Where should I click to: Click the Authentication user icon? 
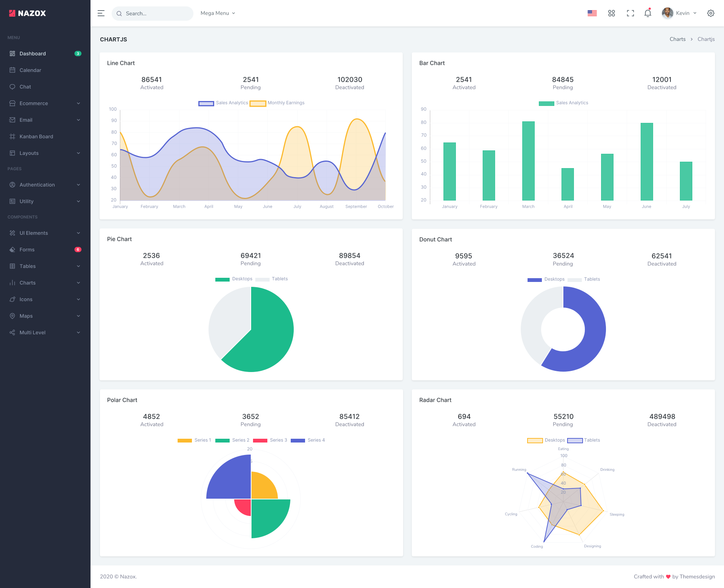(x=12, y=185)
